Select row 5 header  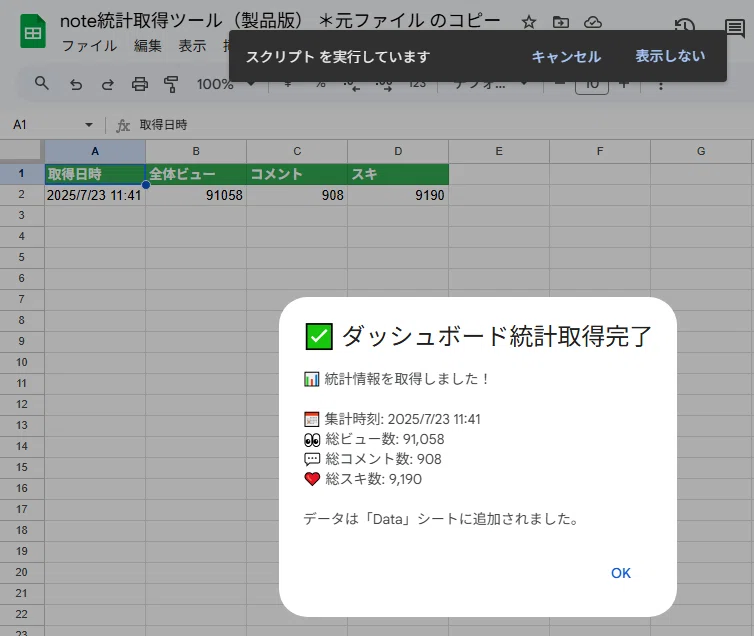tap(22, 258)
